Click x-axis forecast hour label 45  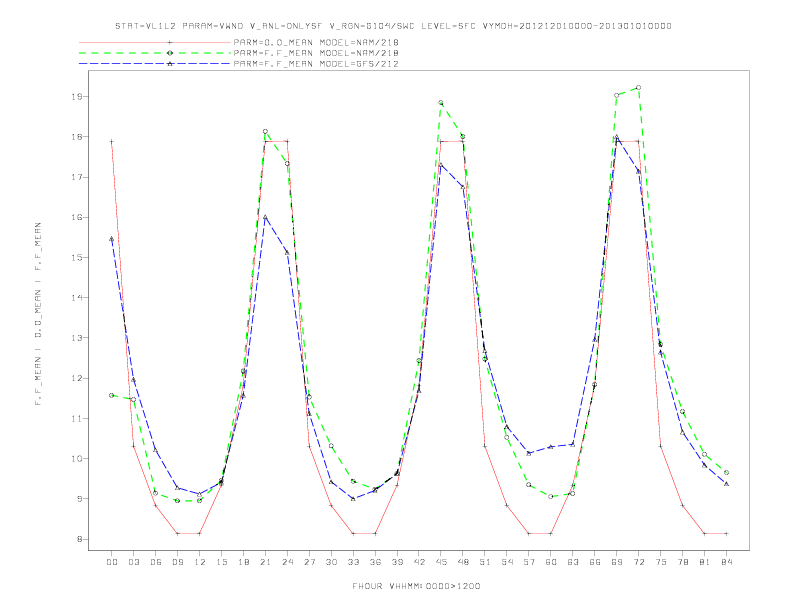pos(441,562)
